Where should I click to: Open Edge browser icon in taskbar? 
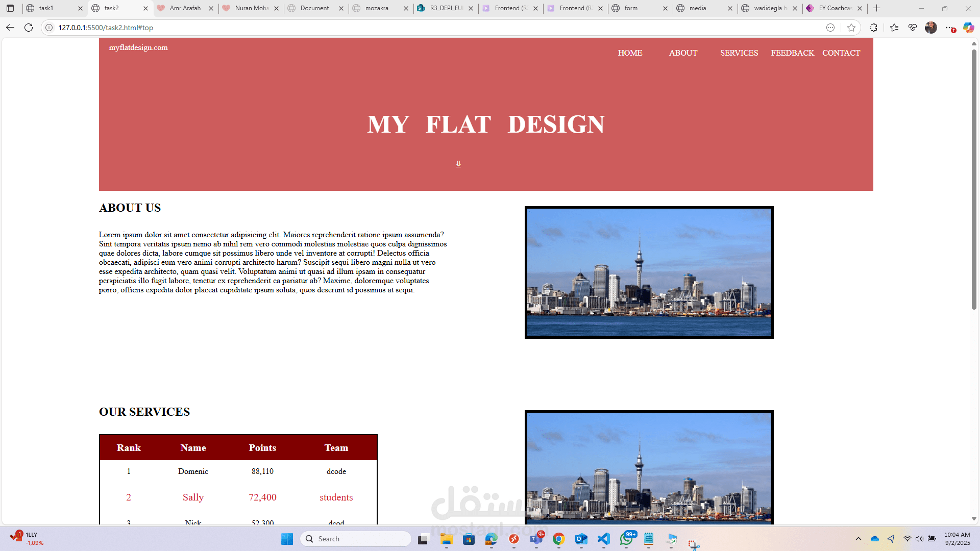tap(492, 539)
